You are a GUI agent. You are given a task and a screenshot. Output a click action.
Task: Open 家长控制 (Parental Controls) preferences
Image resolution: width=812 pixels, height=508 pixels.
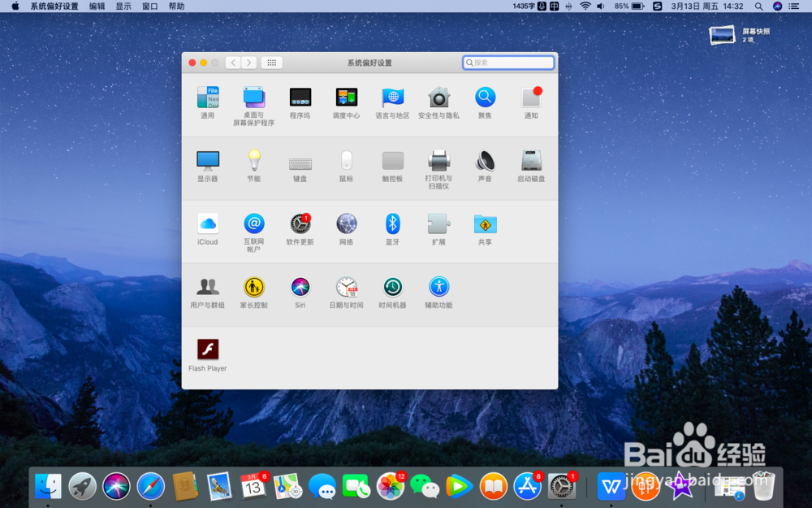coord(253,293)
